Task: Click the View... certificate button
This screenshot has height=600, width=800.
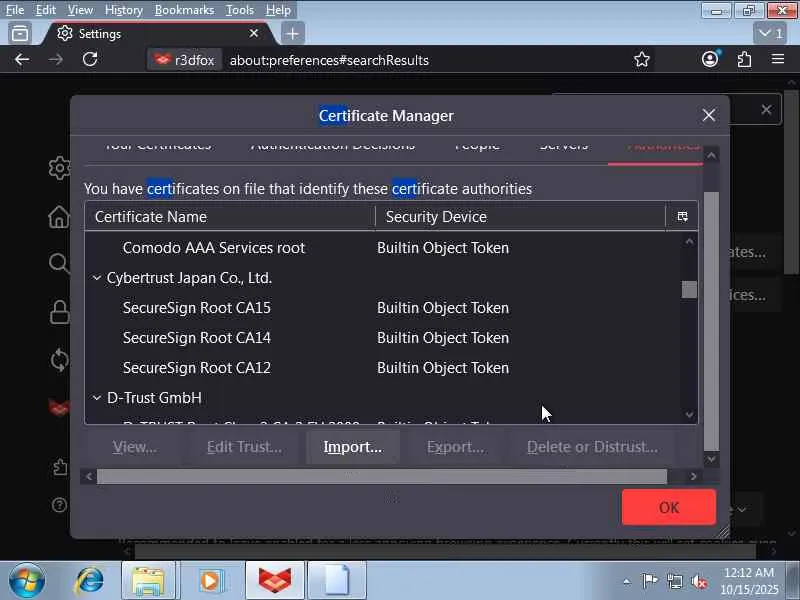Action: coord(135,447)
